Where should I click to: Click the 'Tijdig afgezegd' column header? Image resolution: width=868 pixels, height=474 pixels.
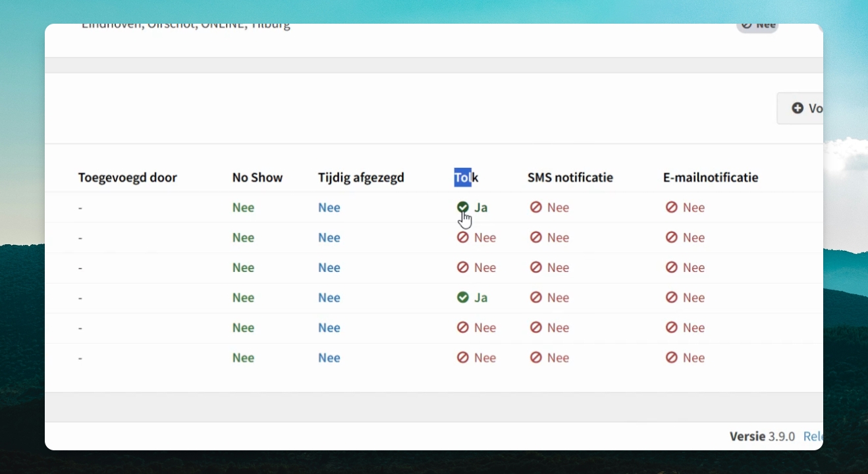pos(361,178)
